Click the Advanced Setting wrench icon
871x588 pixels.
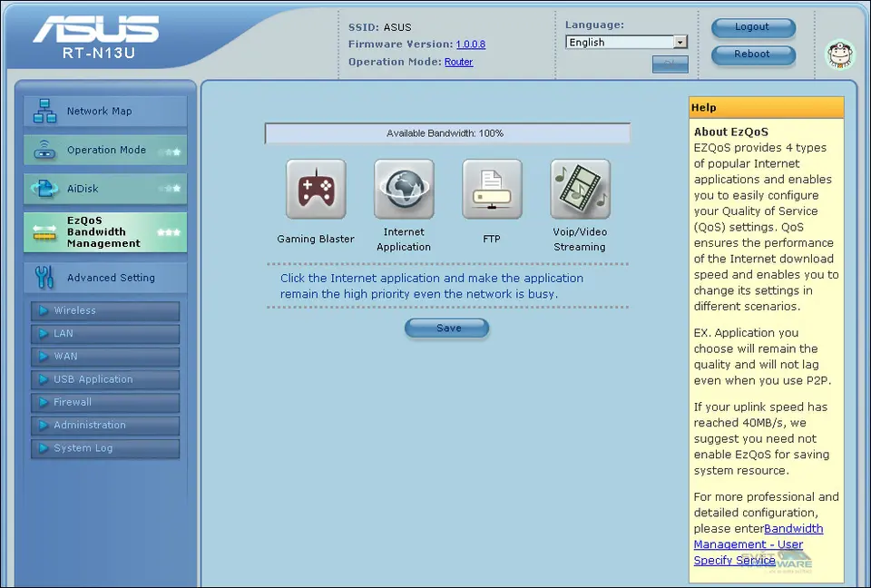(x=44, y=278)
